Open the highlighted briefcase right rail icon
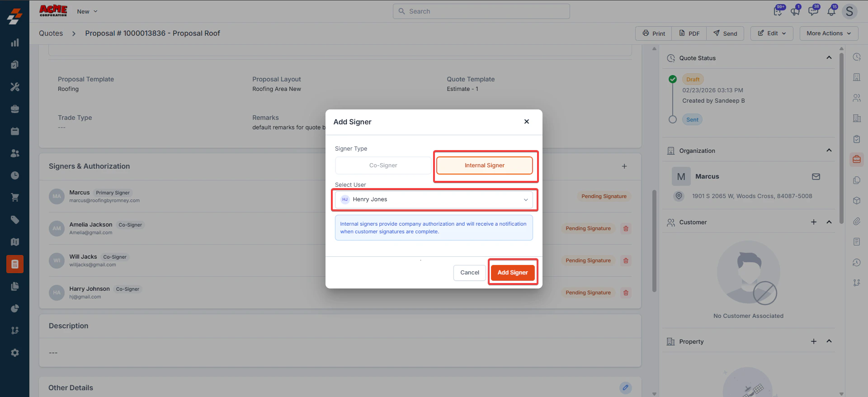Image resolution: width=868 pixels, height=397 pixels. [856, 159]
